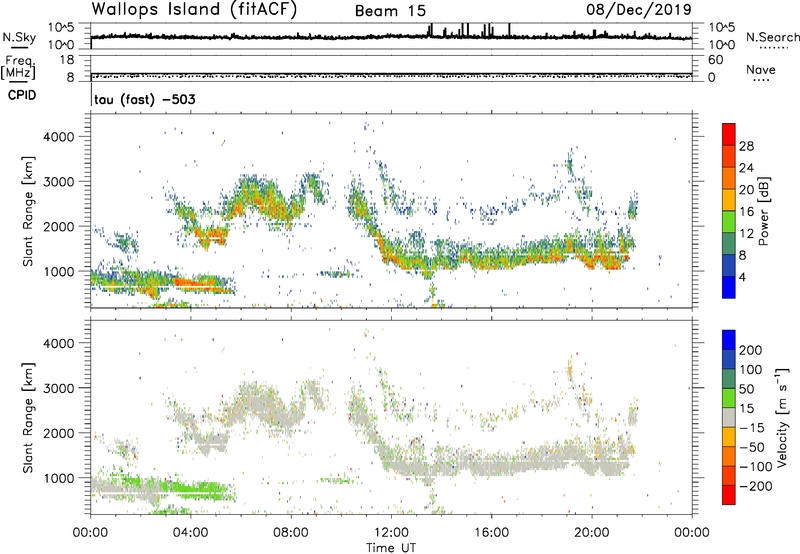Click the 'Wallops Island (fitACF)' title
800x554 pixels.
[x=194, y=10]
